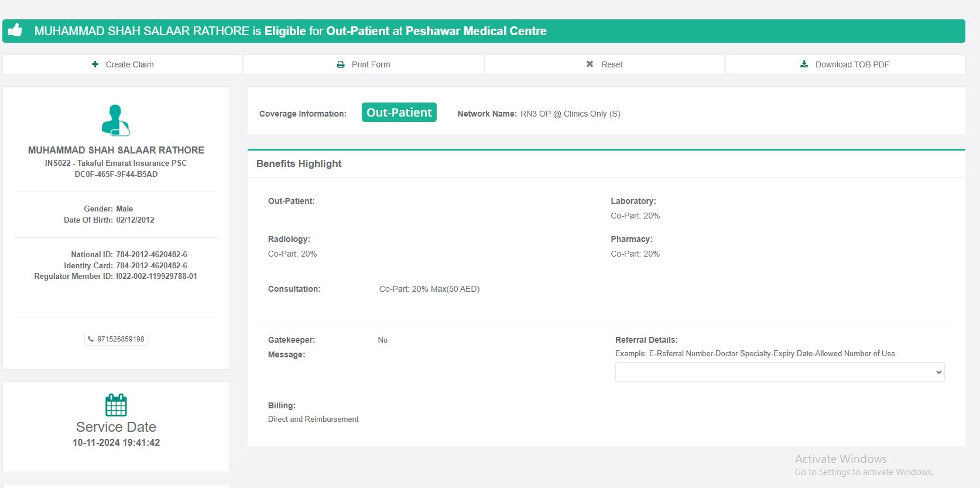The image size is (980, 488).
Task: Click the calendar icon above Service Date
Action: (116, 405)
